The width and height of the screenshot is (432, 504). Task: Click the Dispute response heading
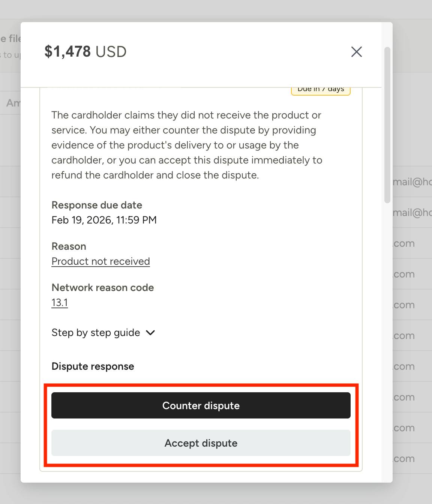click(x=93, y=366)
